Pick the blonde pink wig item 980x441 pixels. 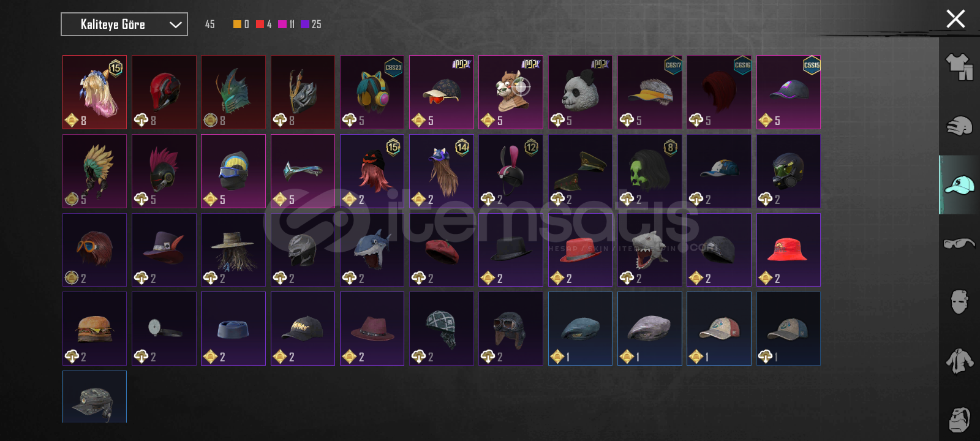tap(94, 92)
